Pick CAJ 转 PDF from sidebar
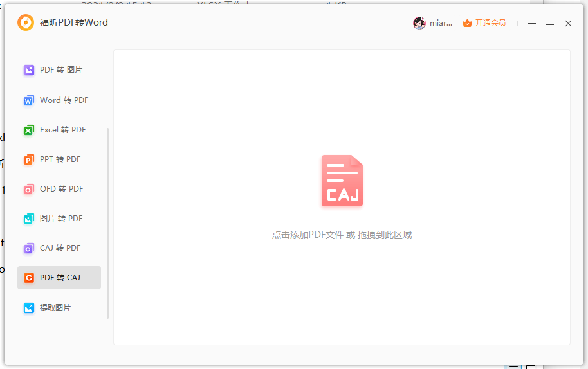Viewport: 588px width, 369px height. 59,248
